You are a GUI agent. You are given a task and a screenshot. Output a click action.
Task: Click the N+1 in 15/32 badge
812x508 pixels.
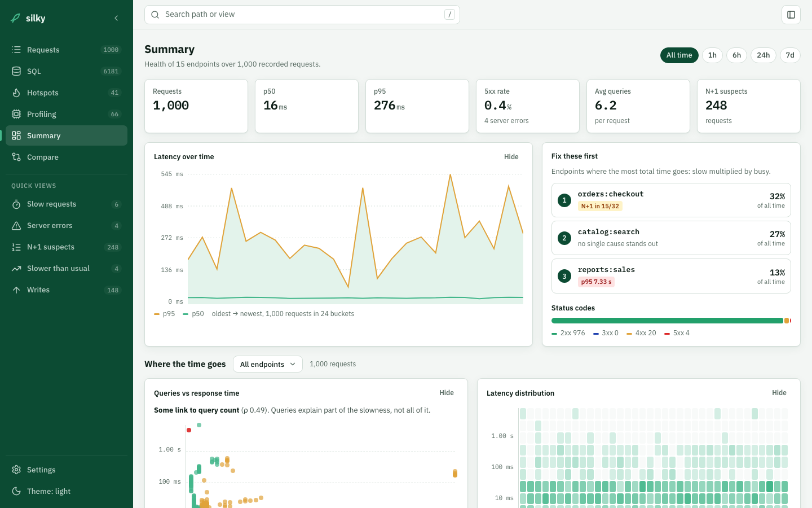pyautogui.click(x=600, y=206)
